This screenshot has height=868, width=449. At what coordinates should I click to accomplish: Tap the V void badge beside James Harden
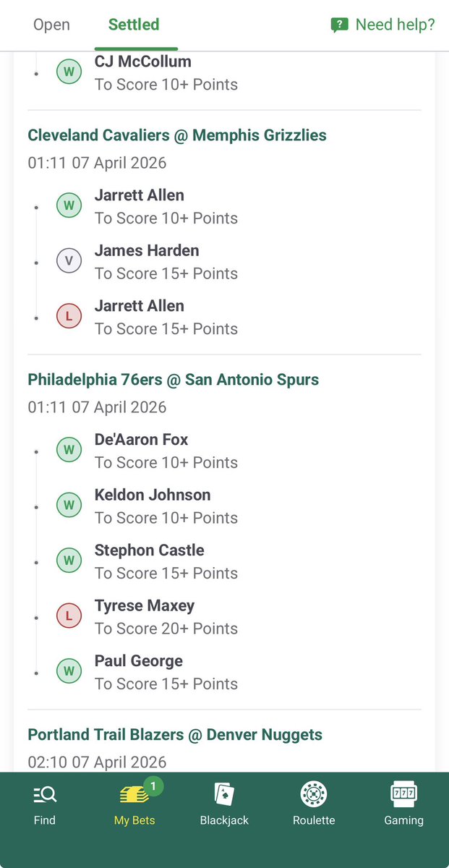point(69,261)
